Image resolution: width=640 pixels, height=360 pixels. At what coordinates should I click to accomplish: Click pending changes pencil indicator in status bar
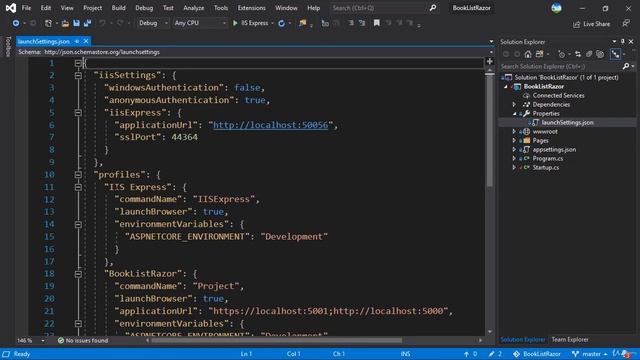click(495, 354)
